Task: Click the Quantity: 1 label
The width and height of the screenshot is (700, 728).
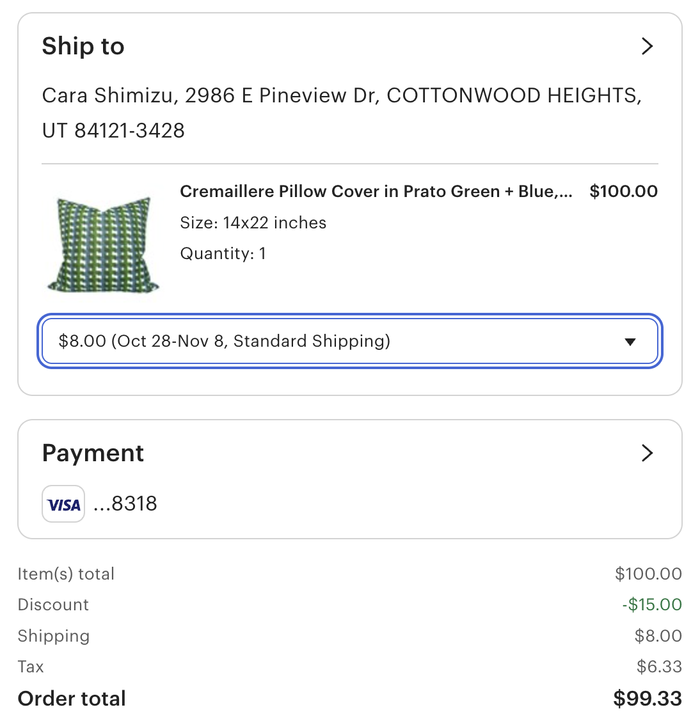Action: [x=223, y=253]
